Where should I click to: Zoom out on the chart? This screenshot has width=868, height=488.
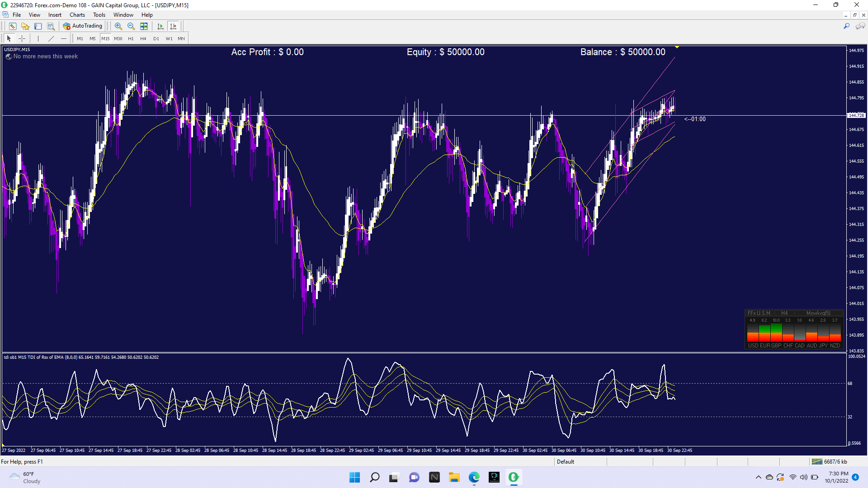tap(131, 26)
